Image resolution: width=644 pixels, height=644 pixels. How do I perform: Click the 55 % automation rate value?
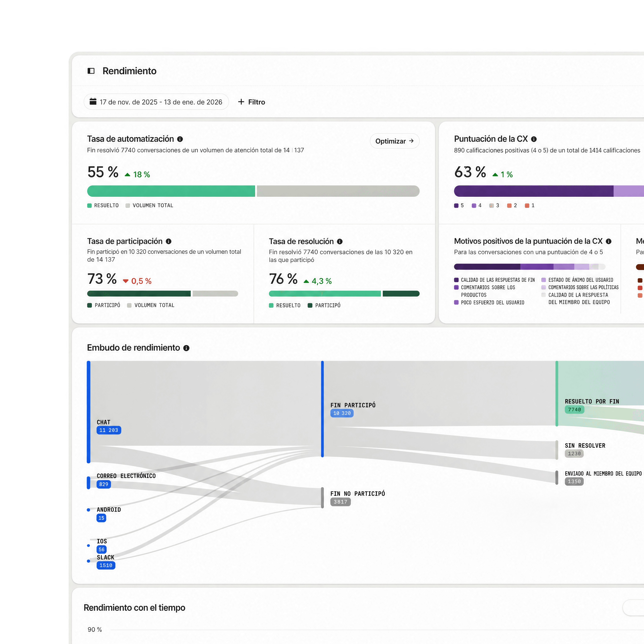coord(103,172)
